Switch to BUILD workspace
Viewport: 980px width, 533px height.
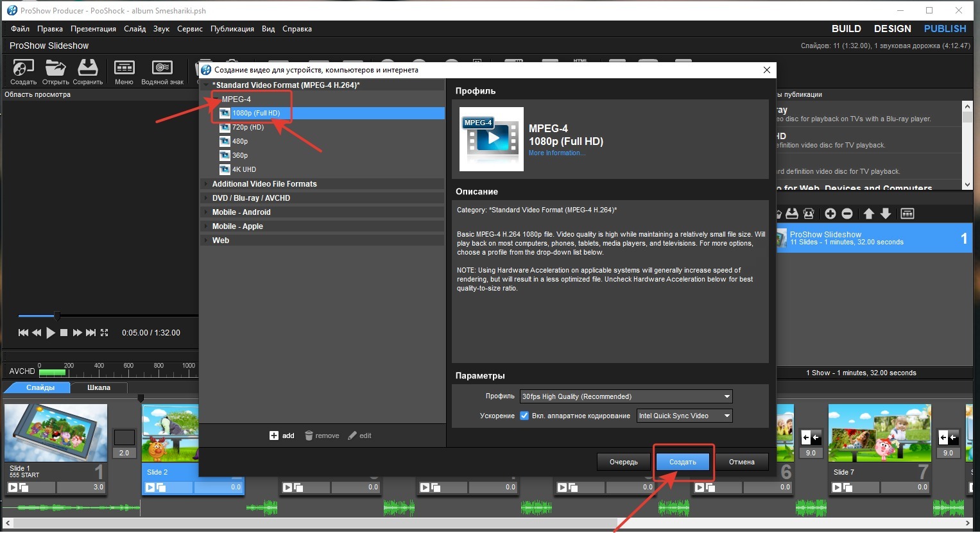click(847, 29)
